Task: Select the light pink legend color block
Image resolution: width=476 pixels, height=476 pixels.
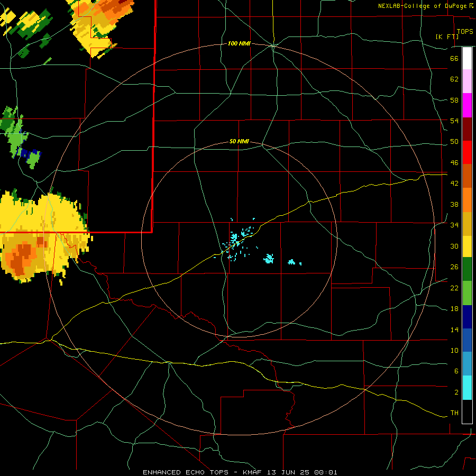Action: click(x=467, y=81)
